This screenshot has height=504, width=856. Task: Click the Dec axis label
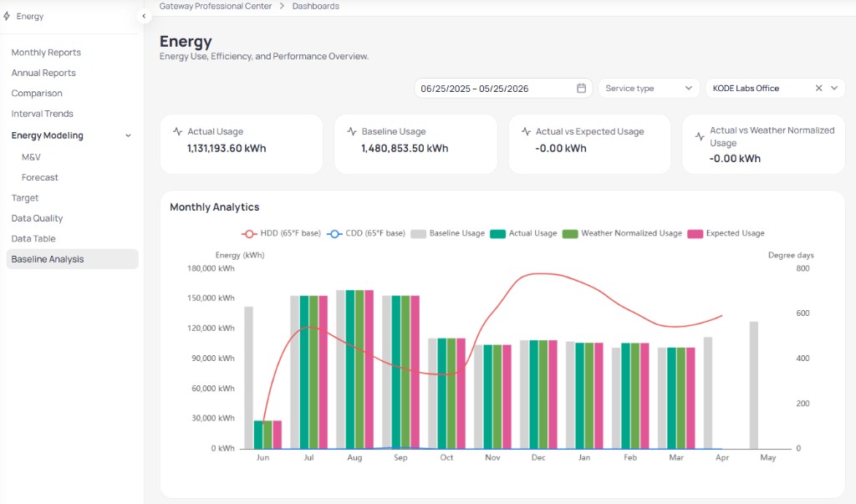coord(538,457)
